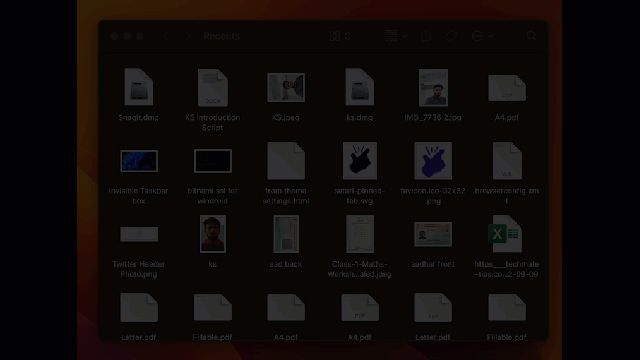
Task: Click the Share toolbar icon
Action: coord(426,36)
